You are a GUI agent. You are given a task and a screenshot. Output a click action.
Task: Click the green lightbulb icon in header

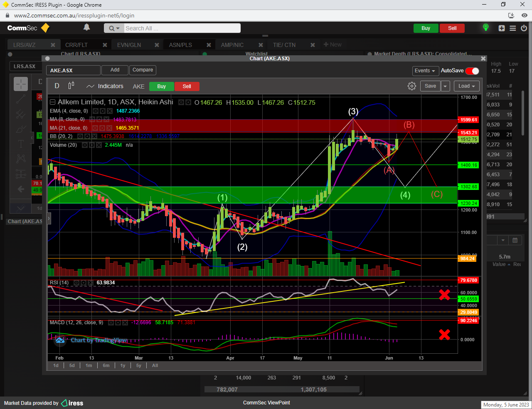tap(485, 27)
